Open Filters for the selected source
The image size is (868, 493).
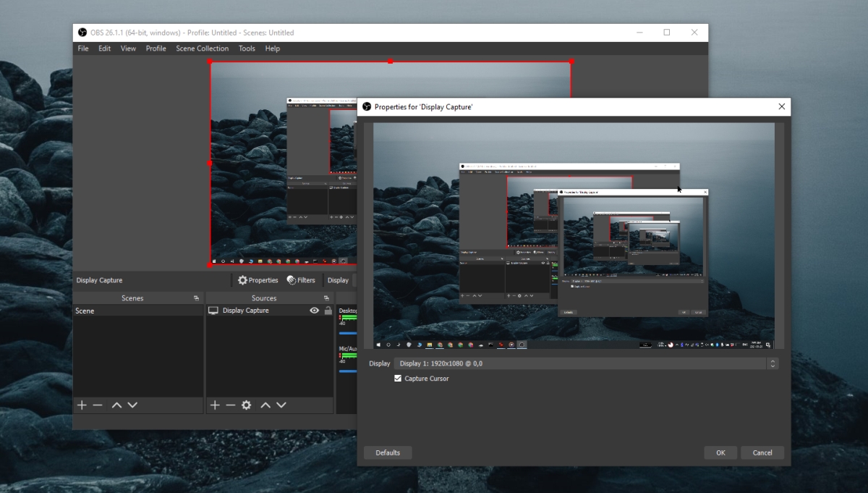point(301,280)
